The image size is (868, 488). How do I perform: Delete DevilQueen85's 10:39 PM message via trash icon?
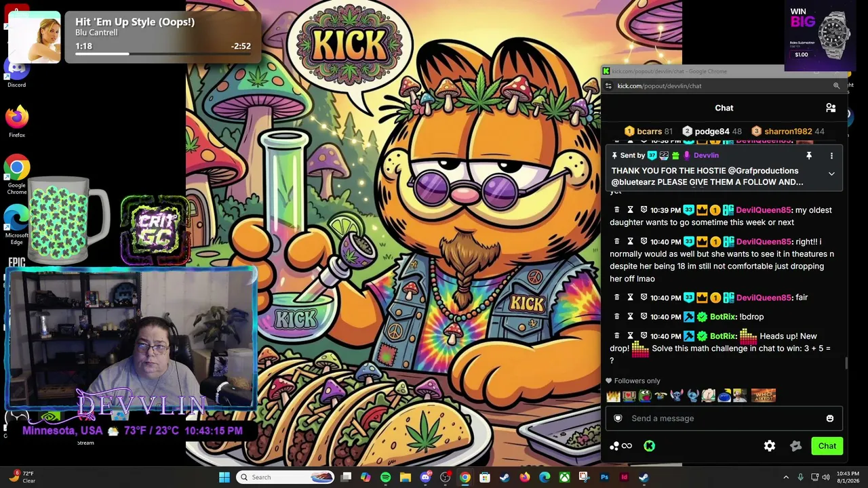[x=616, y=210]
